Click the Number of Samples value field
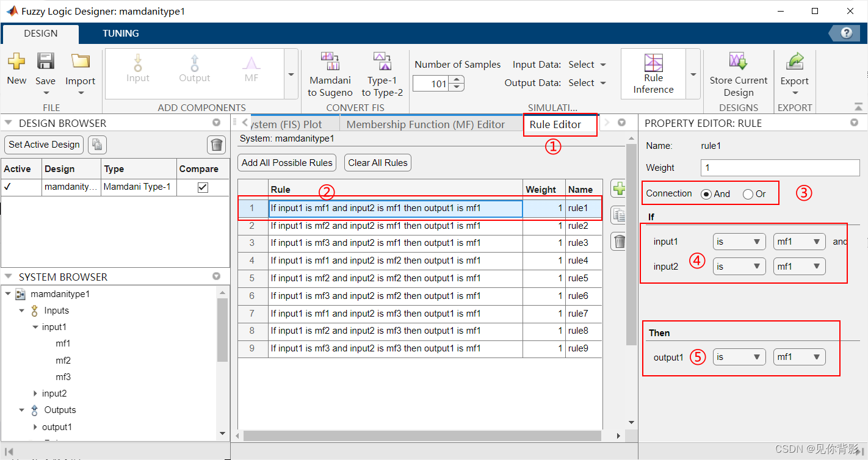 [x=432, y=84]
